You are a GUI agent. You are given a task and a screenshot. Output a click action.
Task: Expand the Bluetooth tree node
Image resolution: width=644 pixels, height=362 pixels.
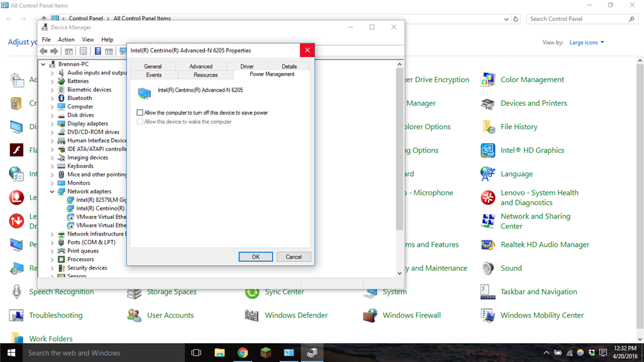coord(52,98)
